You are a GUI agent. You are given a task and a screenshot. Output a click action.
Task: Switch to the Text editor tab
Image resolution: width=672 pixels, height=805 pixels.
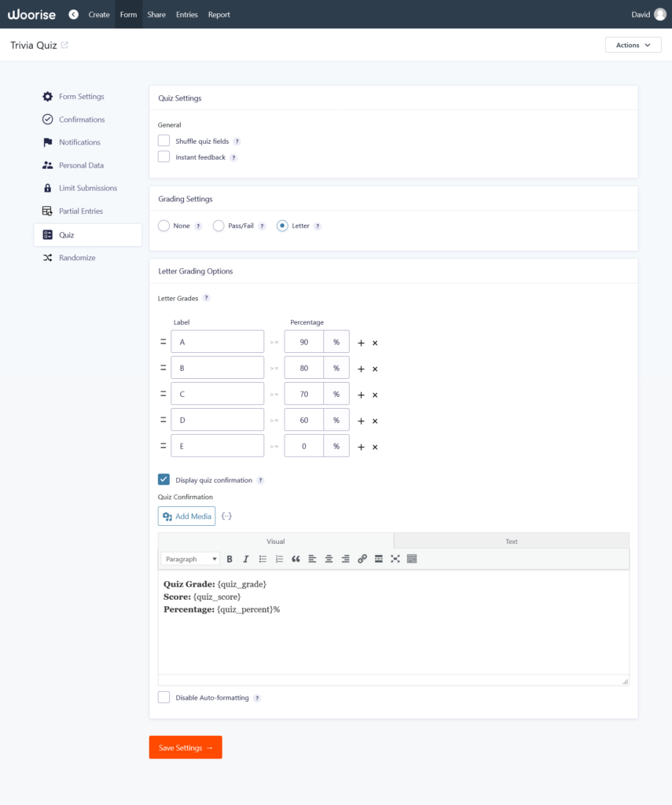click(511, 541)
